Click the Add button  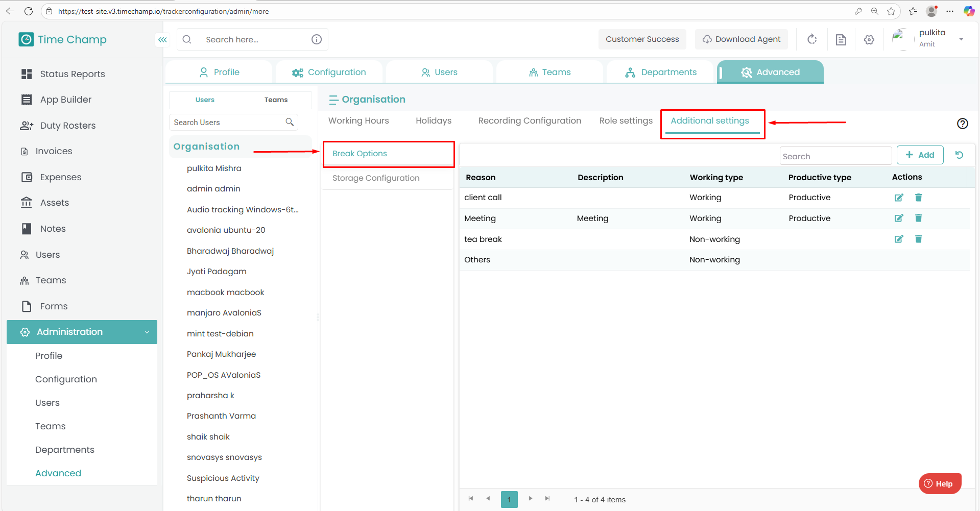tap(919, 155)
